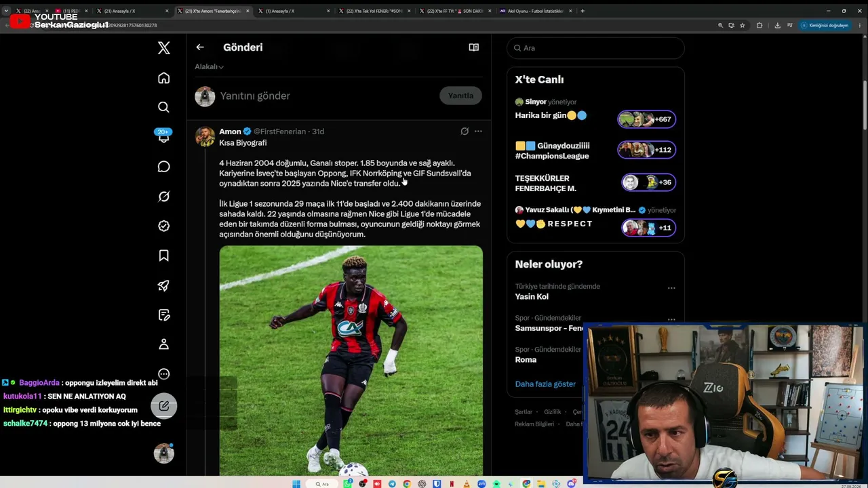868x488 pixels.
Task: Open Zoom from the taskbar
Action: [481, 484]
